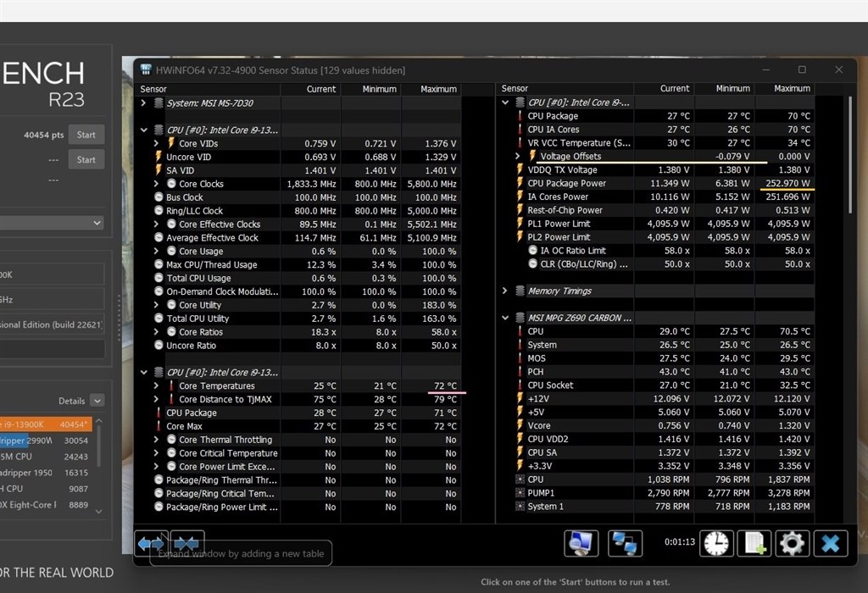Viewport: 868px width, 593px height.
Task: Expand the System: MSI MS-7D30 group
Action: pos(143,103)
